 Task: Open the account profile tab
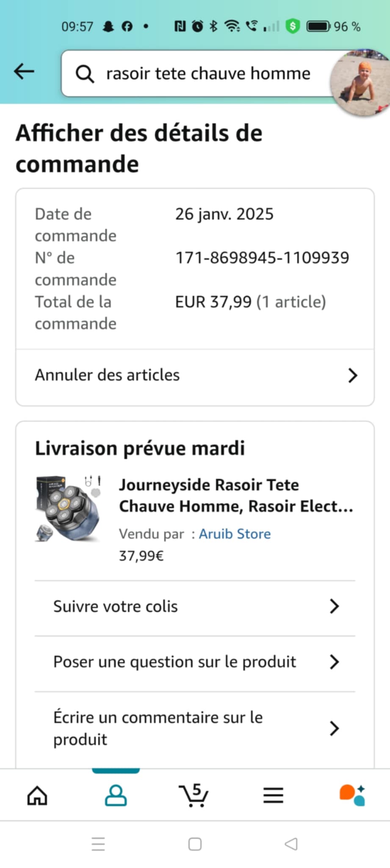[x=116, y=795]
